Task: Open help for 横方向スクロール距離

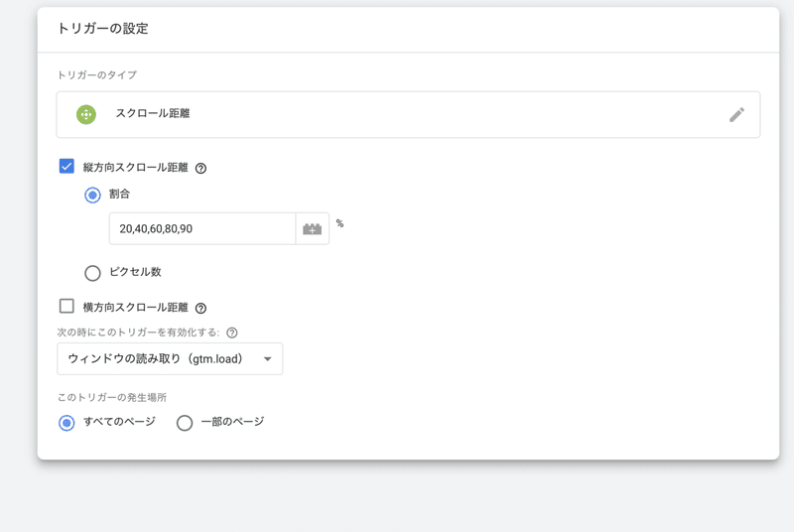Action: pos(200,308)
